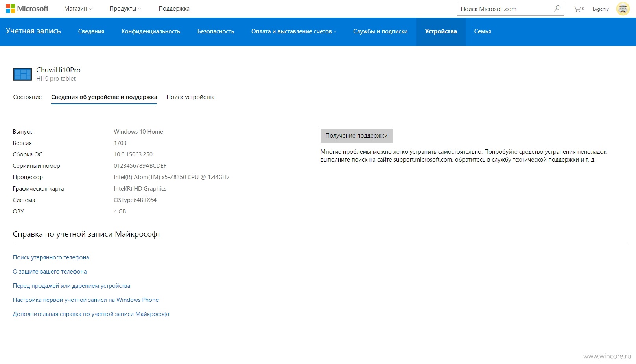Open the Безопасность section
This screenshot has height=364, width=636.
tap(216, 31)
